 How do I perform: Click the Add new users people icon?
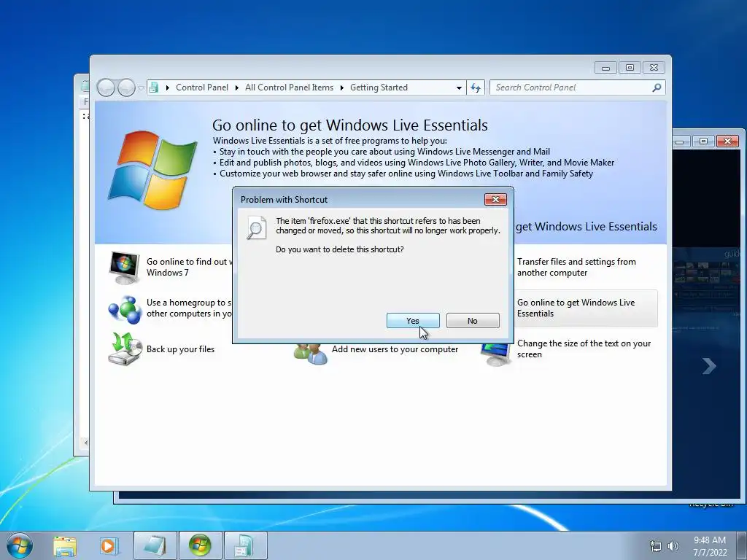(x=311, y=354)
